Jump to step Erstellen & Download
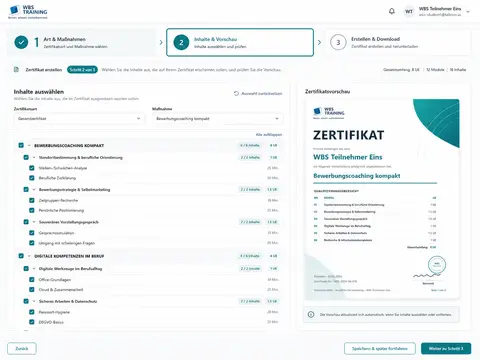The image size is (480, 360). (398, 42)
